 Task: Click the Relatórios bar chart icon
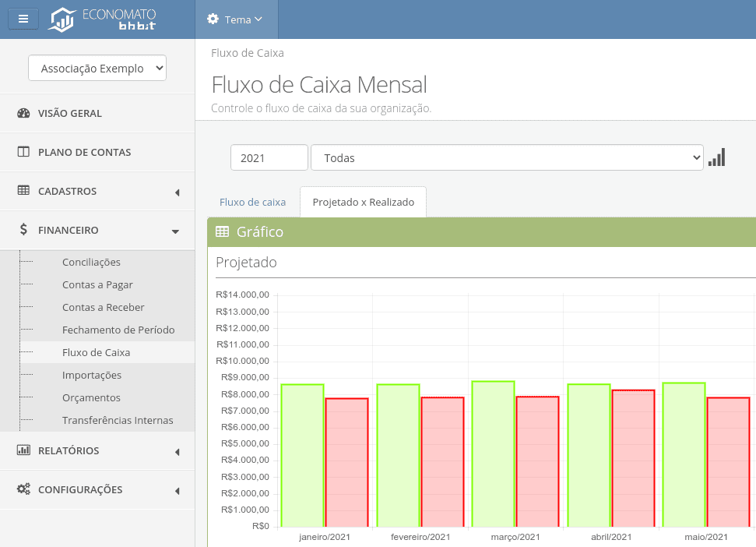[23, 450]
